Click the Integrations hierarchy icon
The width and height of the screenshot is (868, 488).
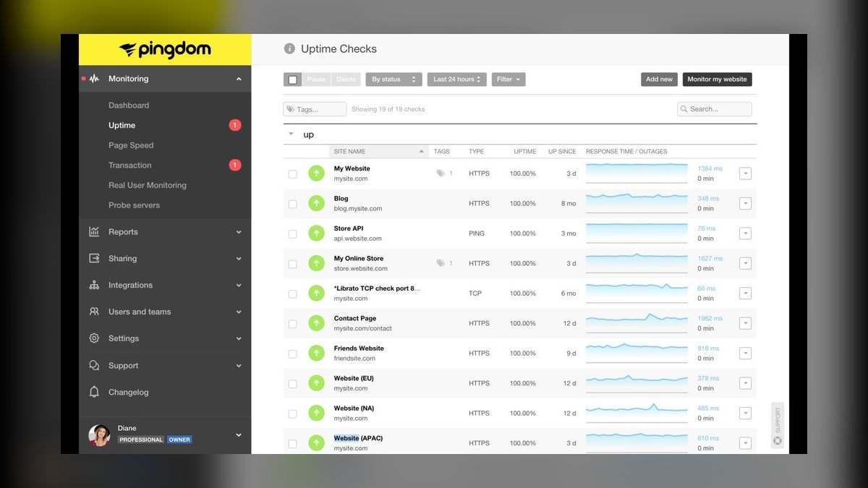94,286
